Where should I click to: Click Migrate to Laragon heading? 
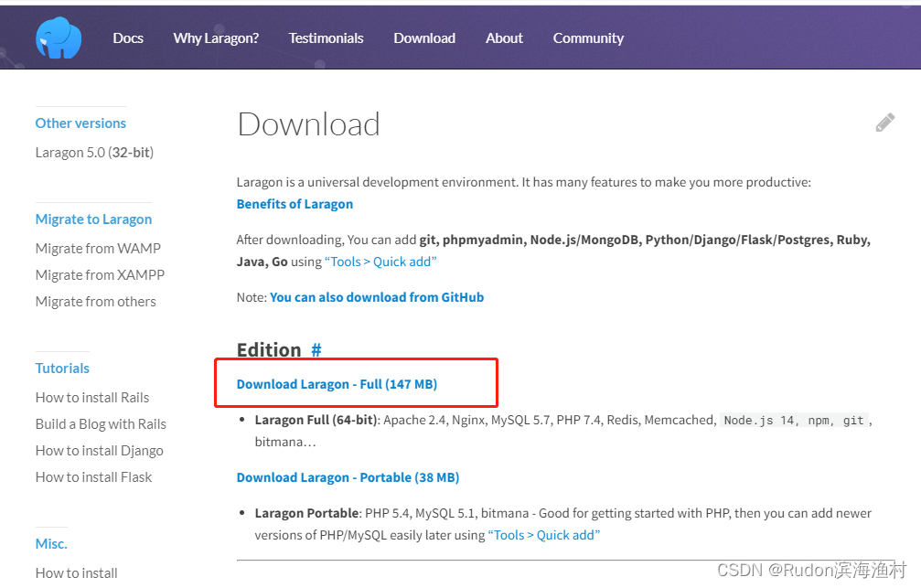coord(93,219)
